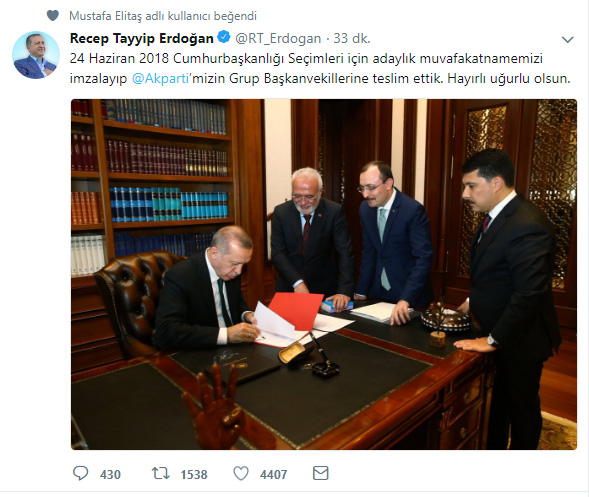View the 430 replies count
Viewport: 589px width, 497px height.
click(x=110, y=474)
